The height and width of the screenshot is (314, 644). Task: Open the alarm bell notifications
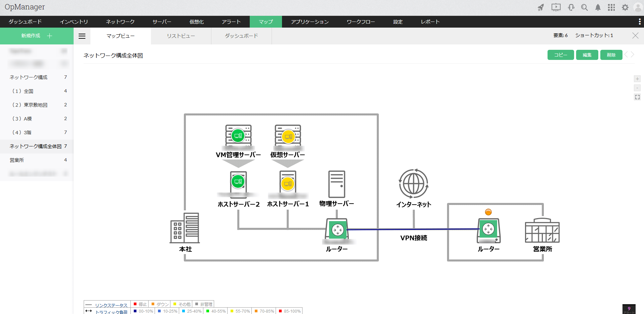pyautogui.click(x=598, y=7)
